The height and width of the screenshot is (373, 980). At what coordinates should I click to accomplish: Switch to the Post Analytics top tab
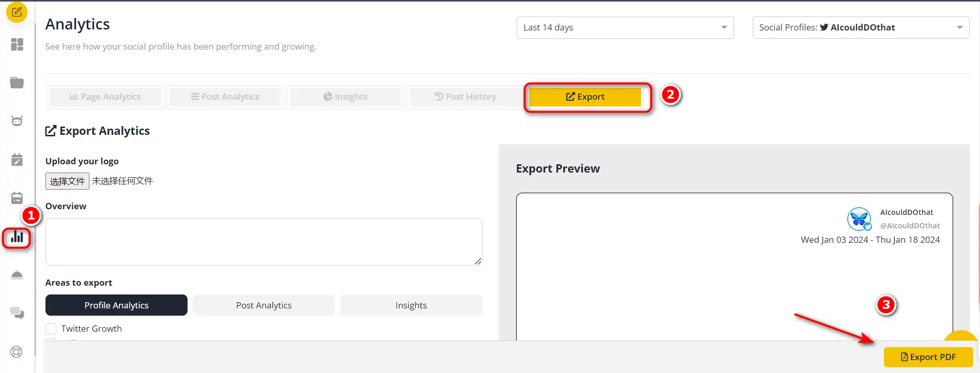[225, 97]
